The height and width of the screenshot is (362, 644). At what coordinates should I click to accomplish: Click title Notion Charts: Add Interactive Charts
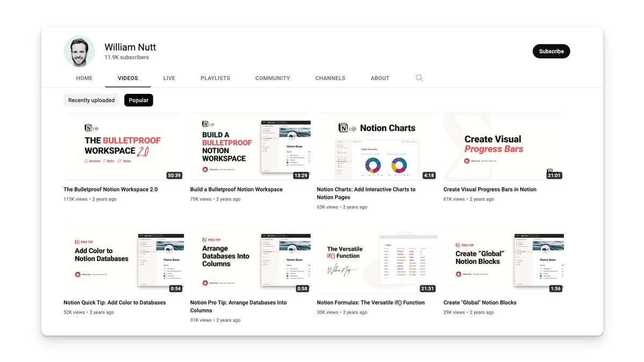[x=366, y=193]
